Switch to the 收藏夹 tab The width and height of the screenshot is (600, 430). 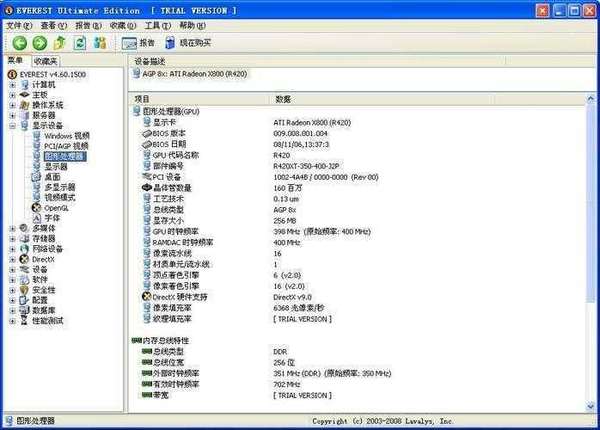45,61
